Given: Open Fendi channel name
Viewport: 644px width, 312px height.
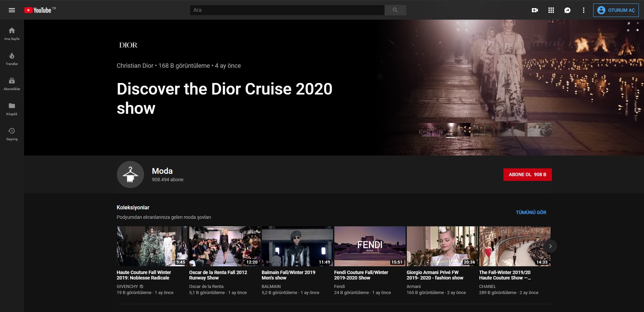Looking at the screenshot, I should click(339, 286).
